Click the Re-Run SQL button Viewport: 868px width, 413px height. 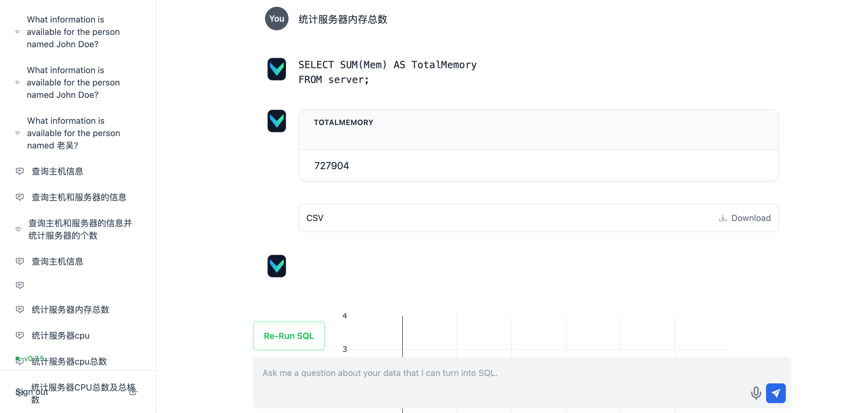click(289, 336)
